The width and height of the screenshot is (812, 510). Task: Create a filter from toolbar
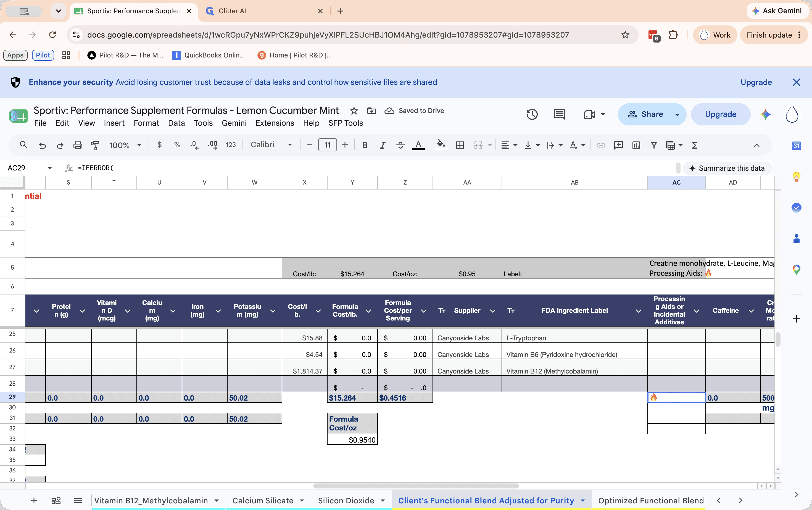point(653,145)
